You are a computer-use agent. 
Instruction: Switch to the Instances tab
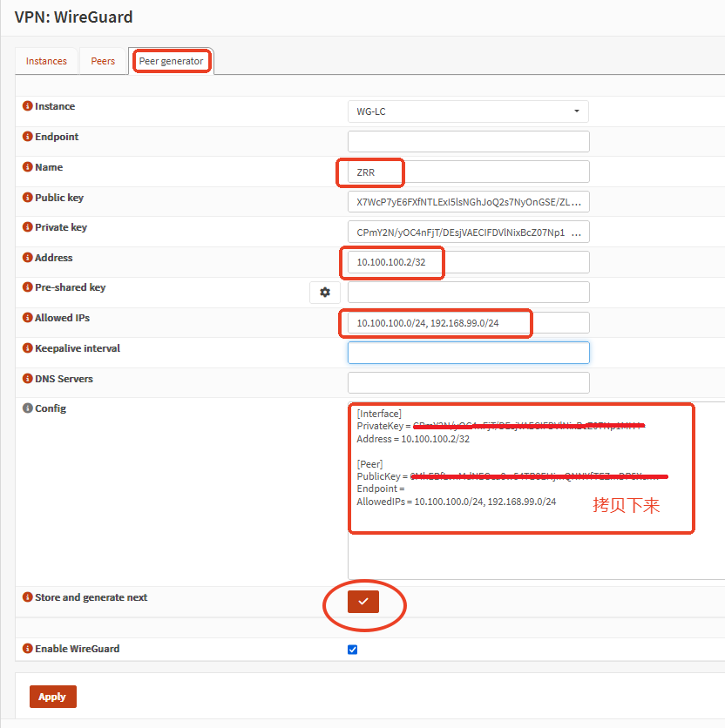46,61
